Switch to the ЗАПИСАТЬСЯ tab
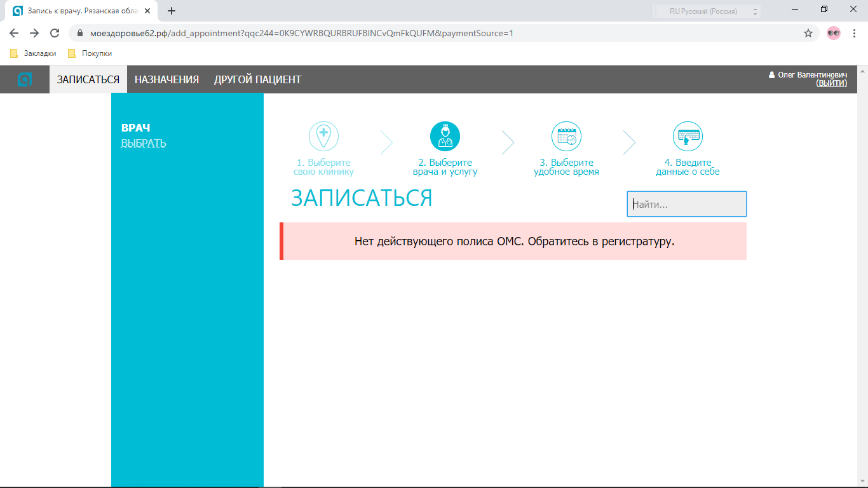This screenshot has width=868, height=488. pyautogui.click(x=88, y=79)
